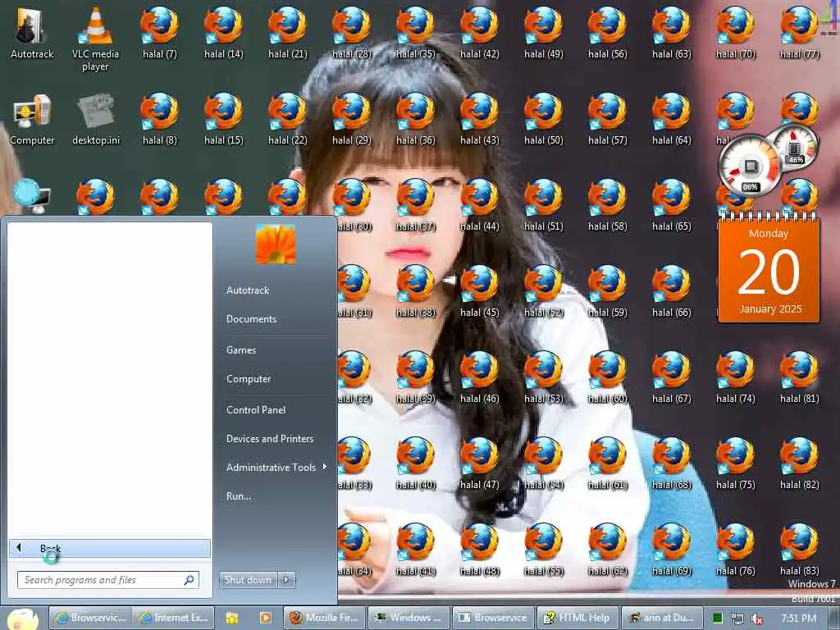This screenshot has height=630, width=840.
Task: Click the search magnifier icon
Action: tap(189, 580)
